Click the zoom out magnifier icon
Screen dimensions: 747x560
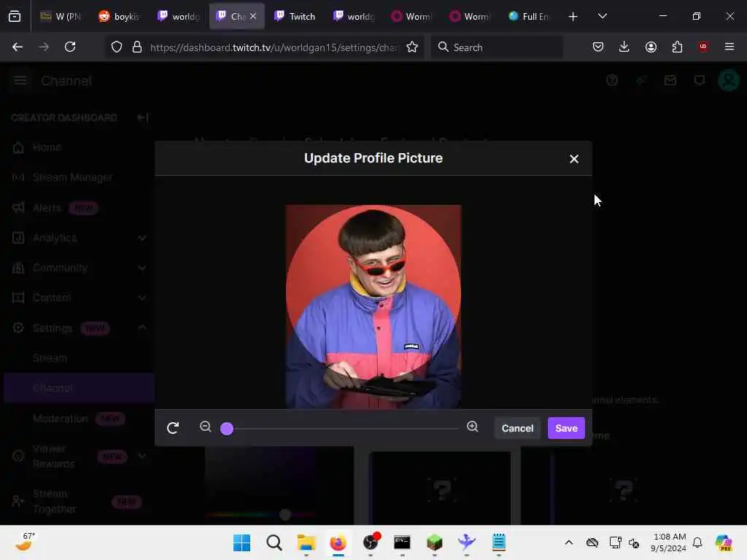click(205, 426)
